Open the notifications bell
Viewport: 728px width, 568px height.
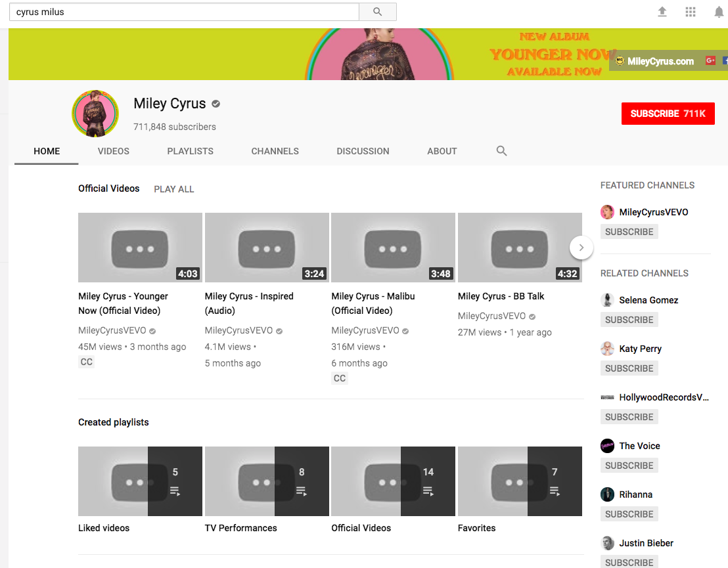(718, 12)
